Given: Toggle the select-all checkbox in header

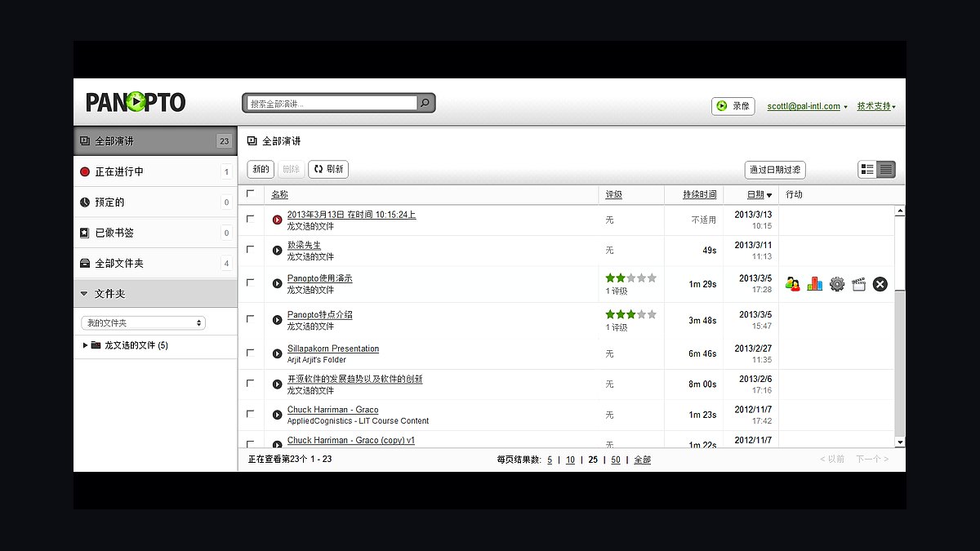Looking at the screenshot, I should [250, 194].
